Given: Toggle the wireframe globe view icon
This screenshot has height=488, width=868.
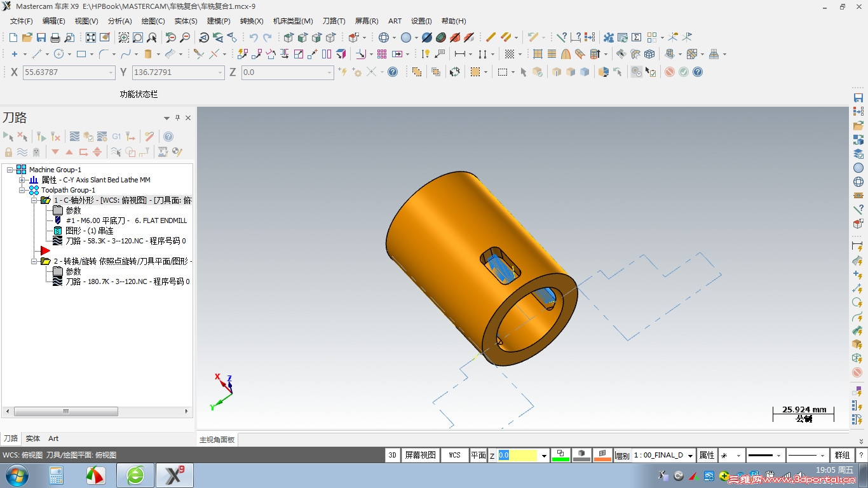Looking at the screenshot, I should pyautogui.click(x=384, y=37).
